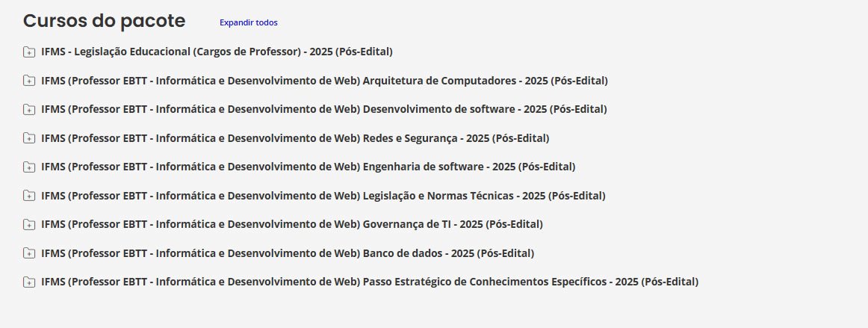Expand the Arquitetura de Computadores course

pos(324,81)
